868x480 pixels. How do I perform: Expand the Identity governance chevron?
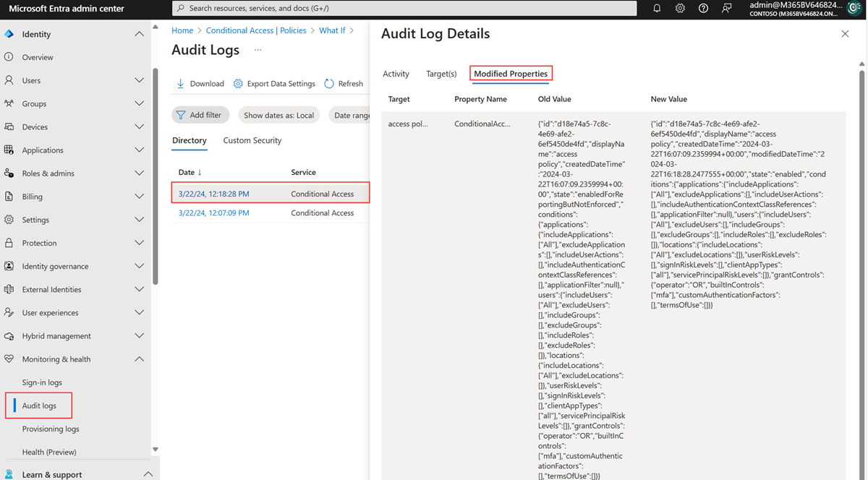pos(140,266)
